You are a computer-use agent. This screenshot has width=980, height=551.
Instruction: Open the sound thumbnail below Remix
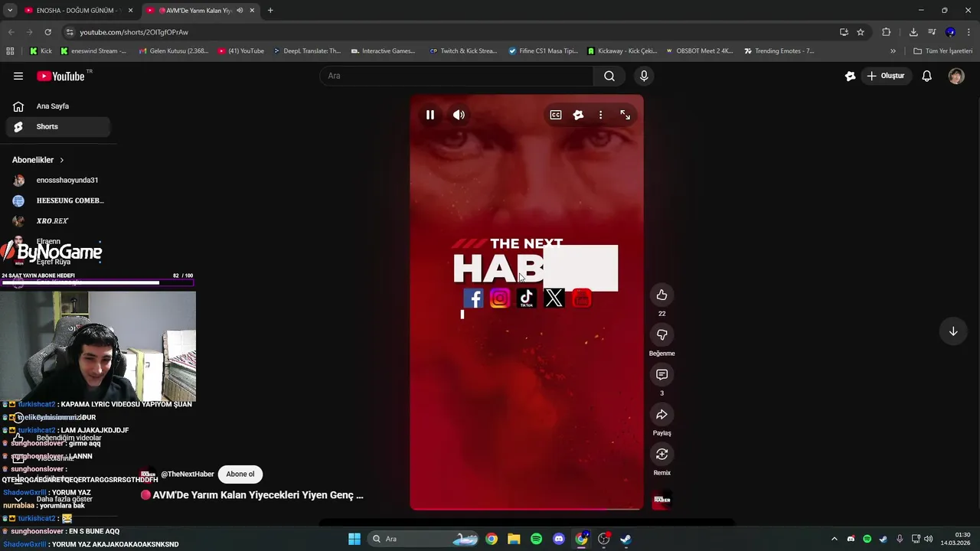tap(662, 500)
